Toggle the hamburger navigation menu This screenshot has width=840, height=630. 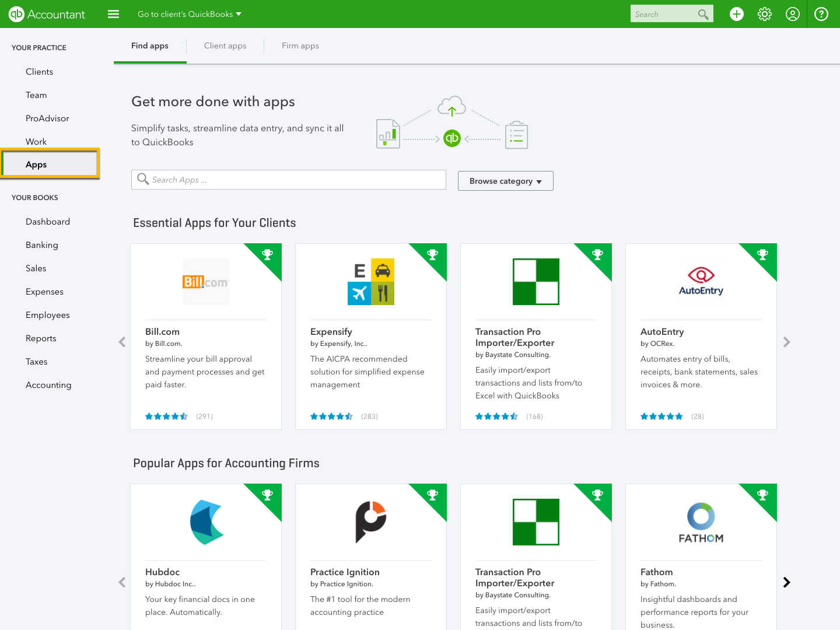tap(114, 14)
